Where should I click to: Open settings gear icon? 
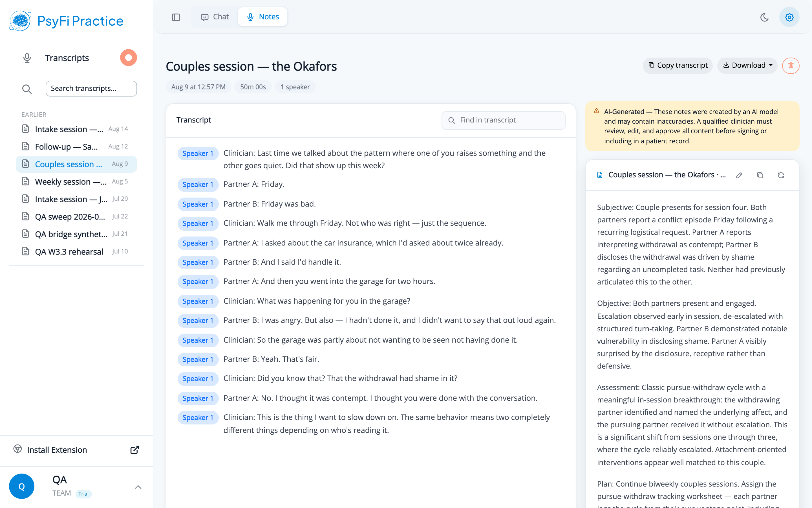click(x=789, y=17)
